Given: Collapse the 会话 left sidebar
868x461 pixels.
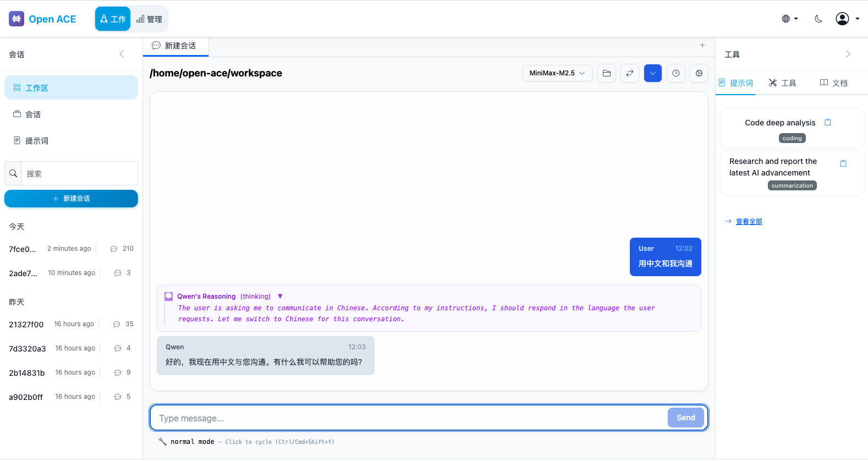Looking at the screenshot, I should click(122, 54).
